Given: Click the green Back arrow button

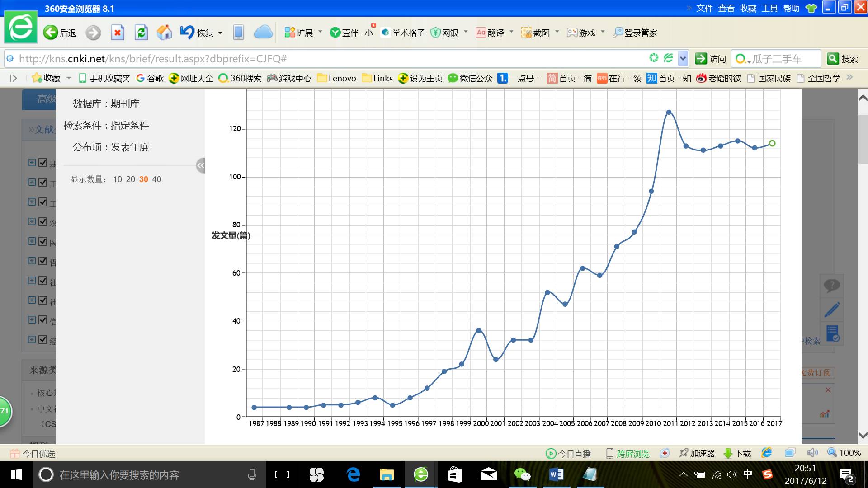Looking at the screenshot, I should click(x=51, y=33).
